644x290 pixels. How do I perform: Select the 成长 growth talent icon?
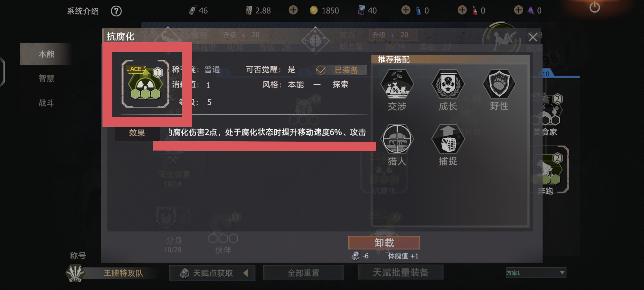pyautogui.click(x=448, y=84)
